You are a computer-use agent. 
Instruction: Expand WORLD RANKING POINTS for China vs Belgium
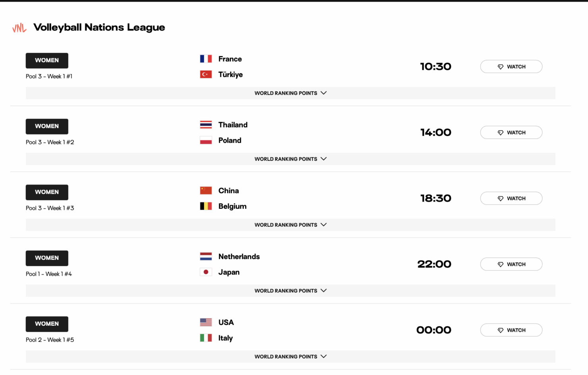[x=290, y=225]
